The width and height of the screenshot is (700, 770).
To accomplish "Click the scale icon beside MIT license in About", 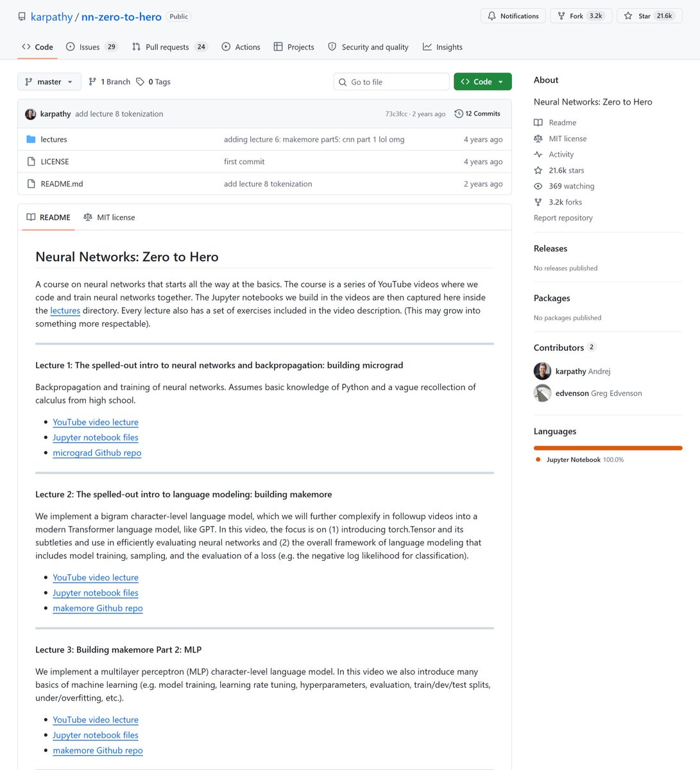I will 538,139.
